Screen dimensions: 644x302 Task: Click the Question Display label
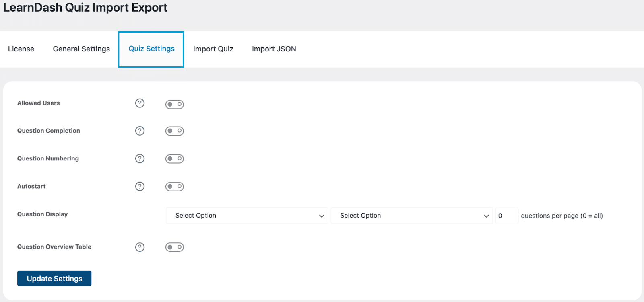tap(42, 214)
